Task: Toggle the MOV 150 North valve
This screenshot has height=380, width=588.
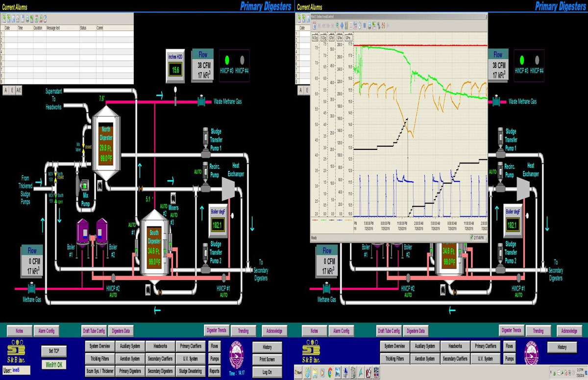Action: coord(56,176)
